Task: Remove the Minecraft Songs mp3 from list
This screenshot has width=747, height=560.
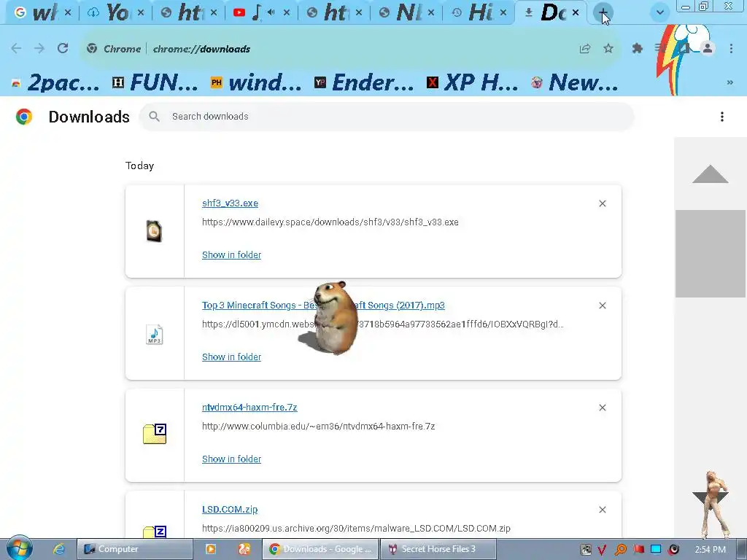Action: (x=603, y=306)
